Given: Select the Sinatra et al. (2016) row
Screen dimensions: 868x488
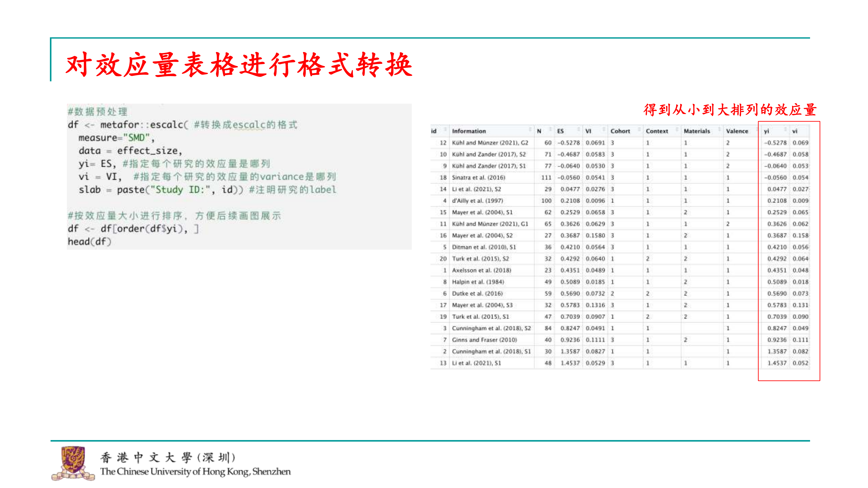Looking at the screenshot, I should (478, 177).
